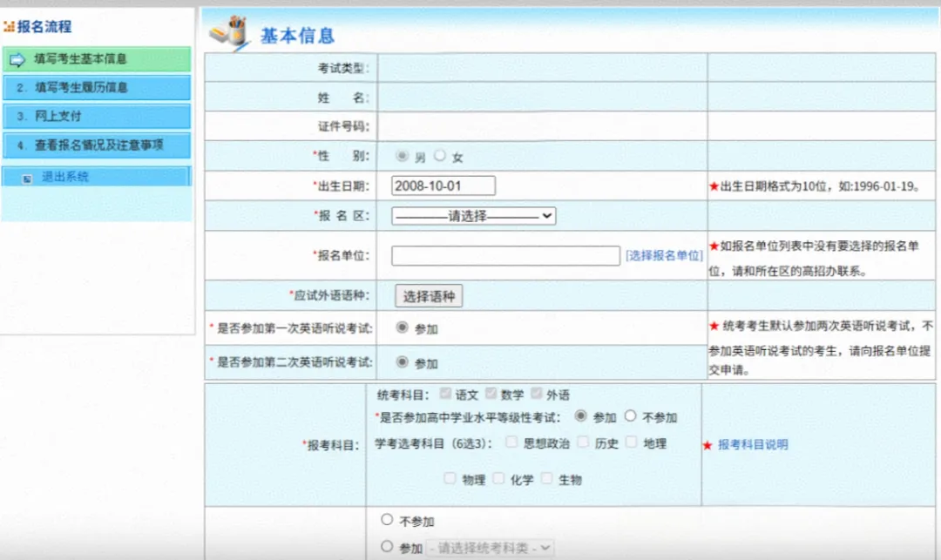Check the 物理 subject checkbox
The image size is (941, 560).
pos(450,478)
